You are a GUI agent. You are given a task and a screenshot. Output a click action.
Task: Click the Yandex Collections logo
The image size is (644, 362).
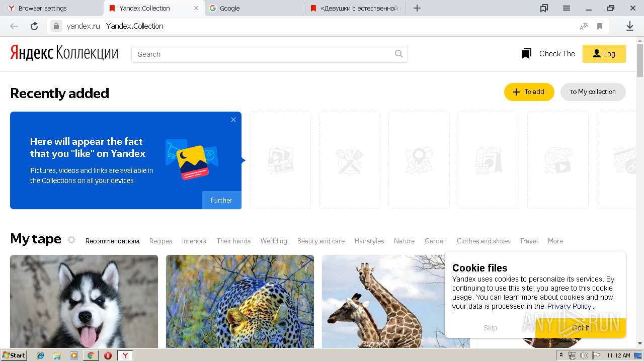[x=64, y=52]
